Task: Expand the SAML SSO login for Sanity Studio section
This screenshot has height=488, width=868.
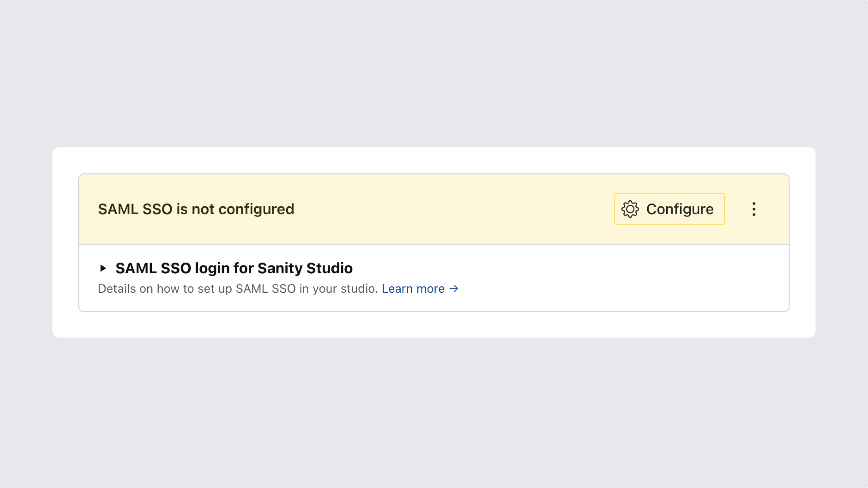Action: [x=103, y=268]
